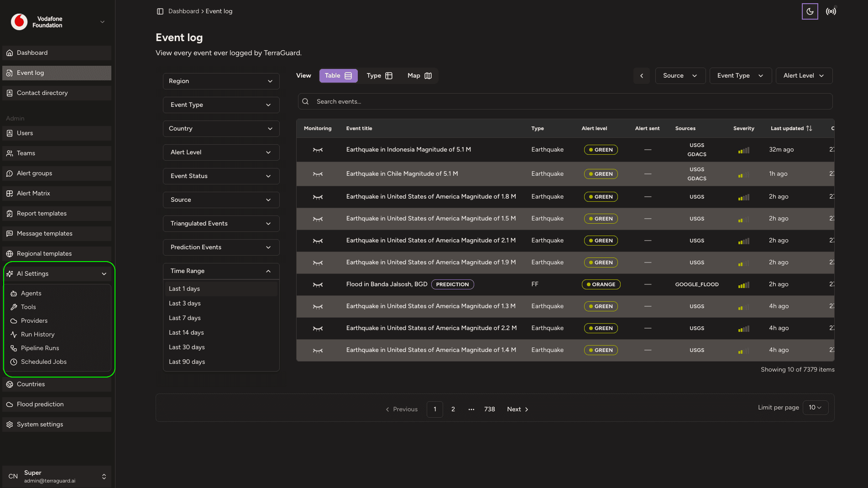This screenshot has width=868, height=488.
Task: Expand the Region filter dropdown
Action: 221,81
